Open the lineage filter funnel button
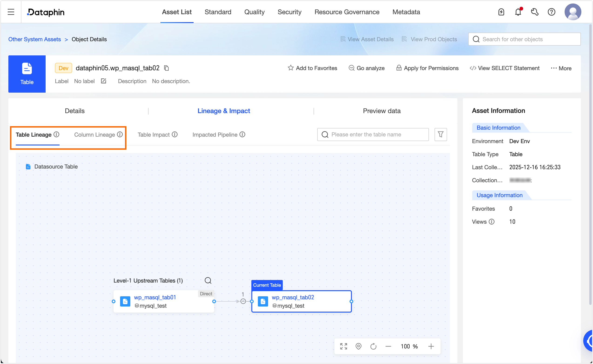This screenshot has width=593, height=364. pyautogui.click(x=441, y=134)
